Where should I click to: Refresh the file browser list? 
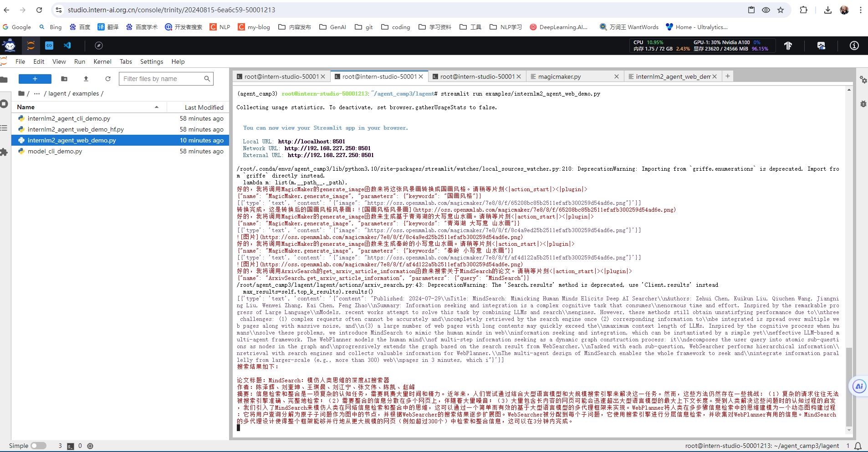click(108, 79)
